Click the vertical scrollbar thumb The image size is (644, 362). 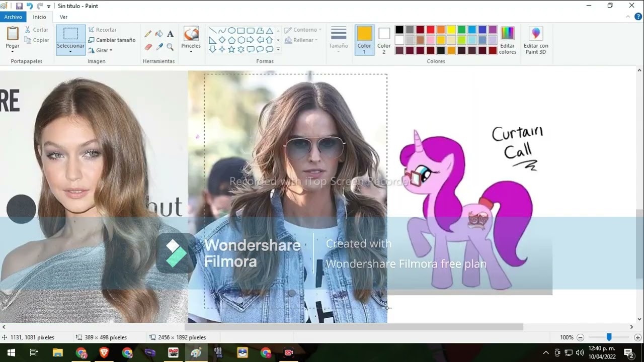point(639,243)
